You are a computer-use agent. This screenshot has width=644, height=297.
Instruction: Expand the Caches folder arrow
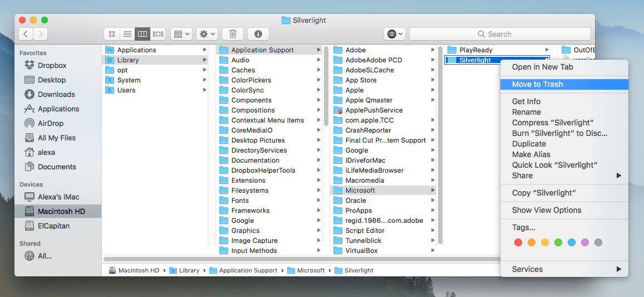click(319, 70)
